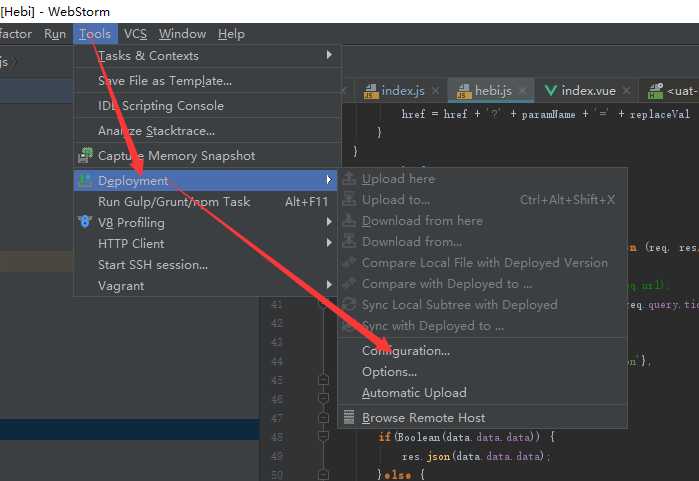The height and width of the screenshot is (481, 699).
Task: Click the Upload here icon
Action: point(349,178)
